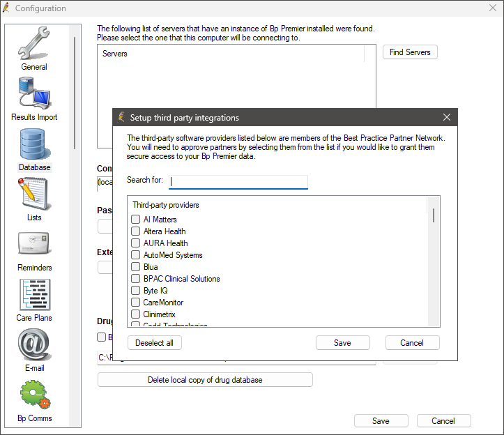Open the Reminders envelope icon
This screenshot has width=504, height=435.
point(34,243)
